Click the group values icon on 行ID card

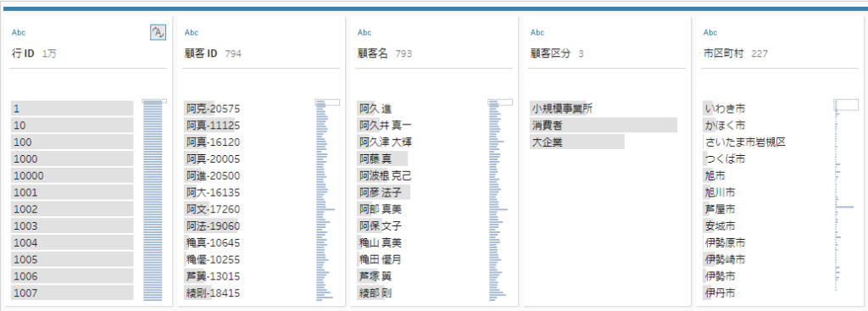158,33
